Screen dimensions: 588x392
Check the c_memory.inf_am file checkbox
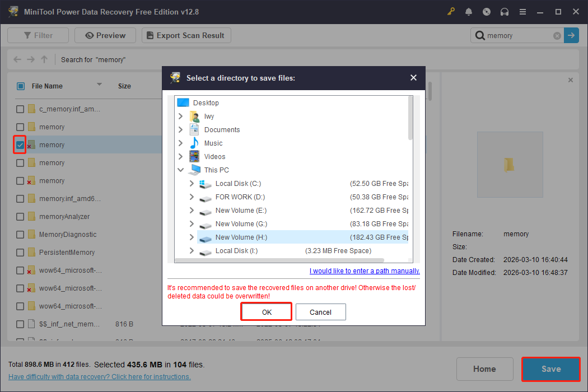point(20,109)
